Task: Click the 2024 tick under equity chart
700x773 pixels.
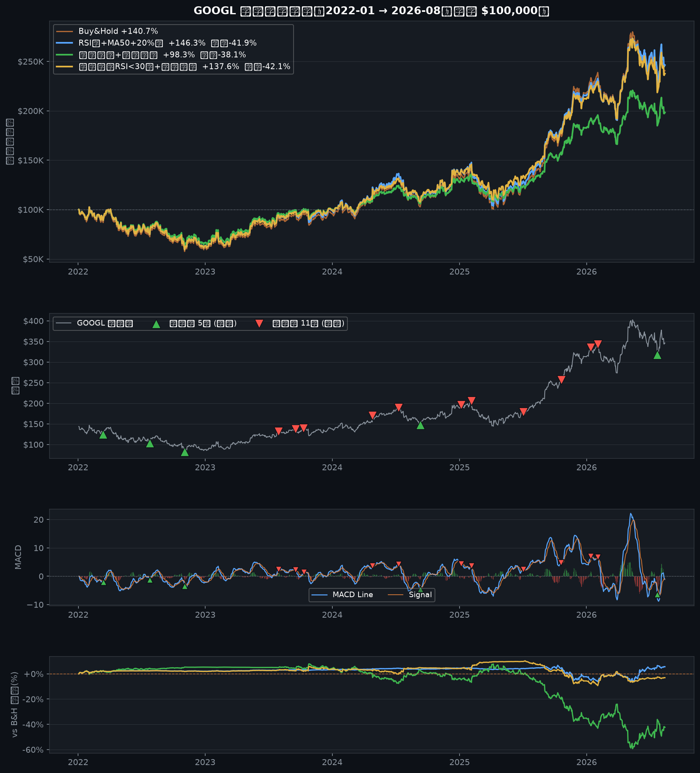Action: coord(332,272)
